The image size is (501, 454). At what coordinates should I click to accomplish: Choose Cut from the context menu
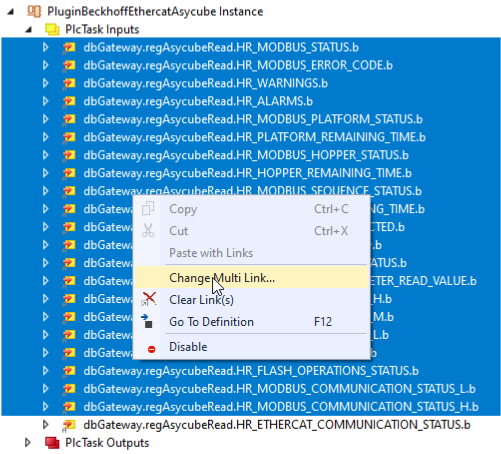pos(251,231)
